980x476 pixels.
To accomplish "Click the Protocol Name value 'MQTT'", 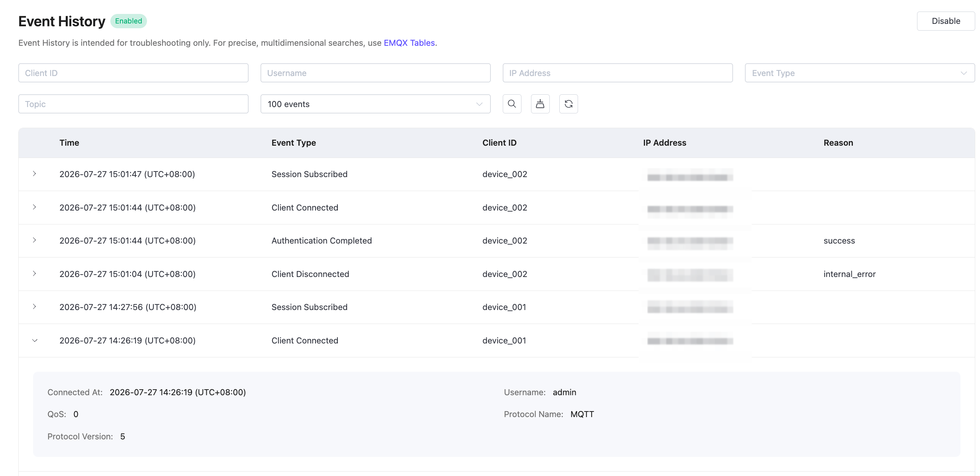I will tap(582, 414).
